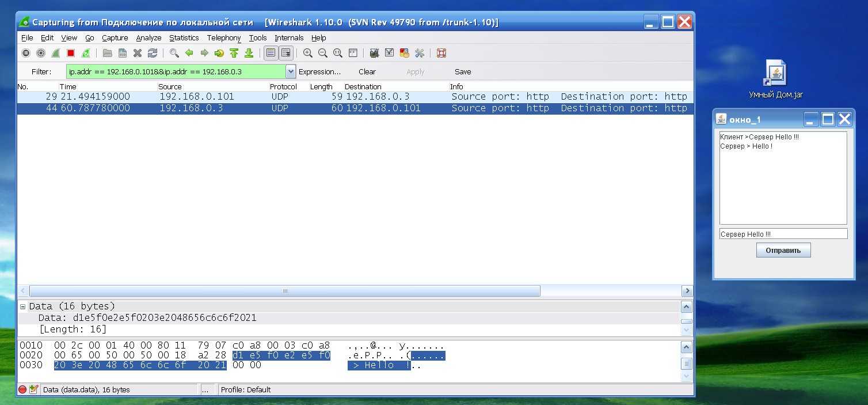868x405 pixels.
Task: Open the Analyze menu
Action: (149, 38)
